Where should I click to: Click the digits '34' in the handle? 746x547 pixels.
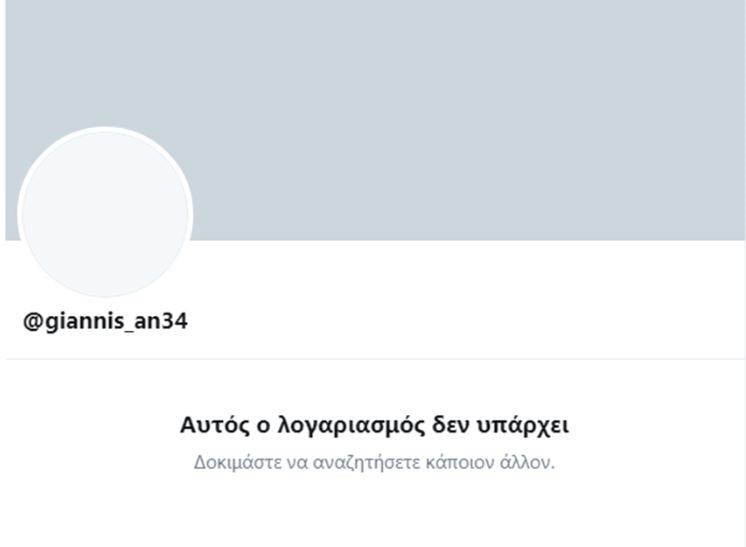point(173,321)
